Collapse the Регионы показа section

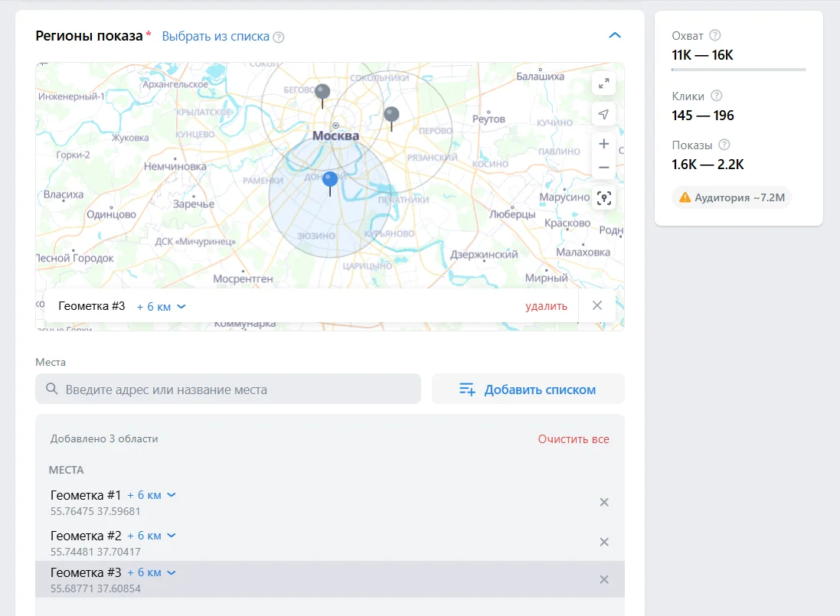[x=614, y=36]
